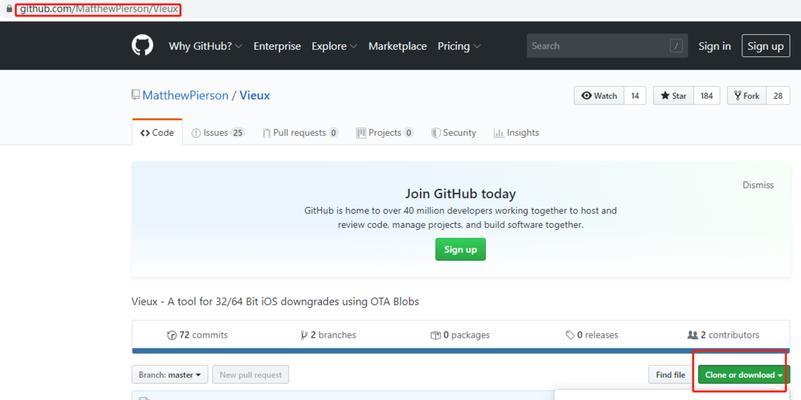Viewport: 801px width, 400px height.
Task: Star the repository
Action: (x=673, y=96)
